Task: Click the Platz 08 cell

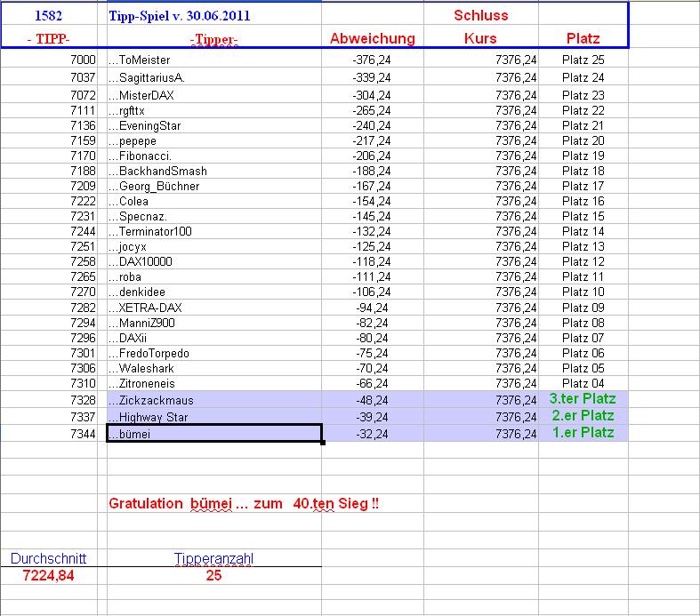Action: (583, 323)
